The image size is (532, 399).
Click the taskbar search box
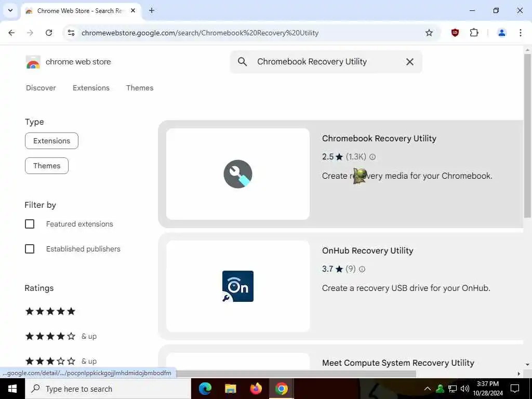click(108, 389)
